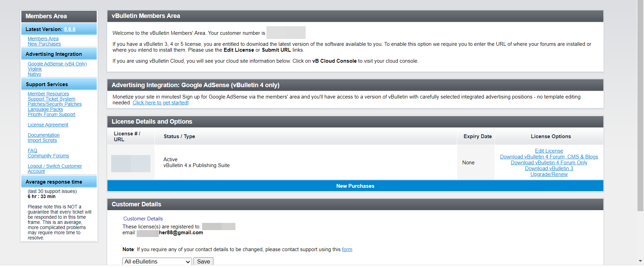Image resolution: width=644 pixels, height=268 pixels.
Task: Download vBulletin 4 Forum, CMS & Blogs
Action: 549,157
